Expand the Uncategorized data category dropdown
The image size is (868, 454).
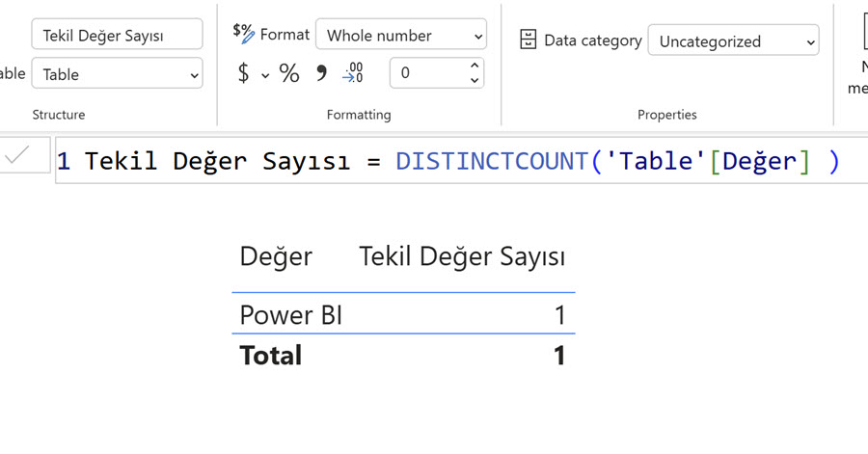pos(733,41)
